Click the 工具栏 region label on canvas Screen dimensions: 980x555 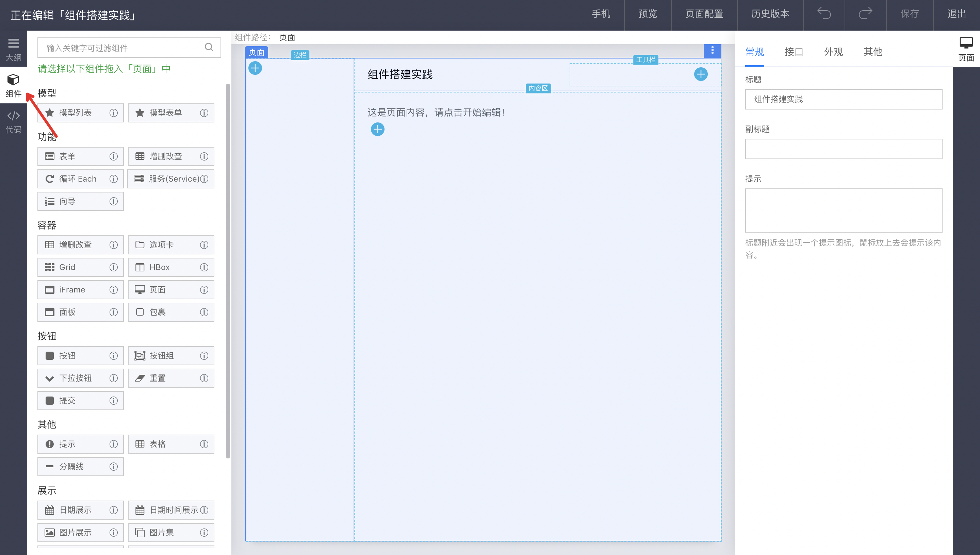[646, 60]
